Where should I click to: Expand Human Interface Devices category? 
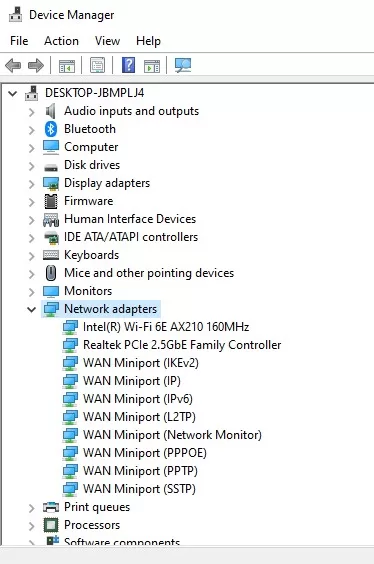click(x=32, y=220)
